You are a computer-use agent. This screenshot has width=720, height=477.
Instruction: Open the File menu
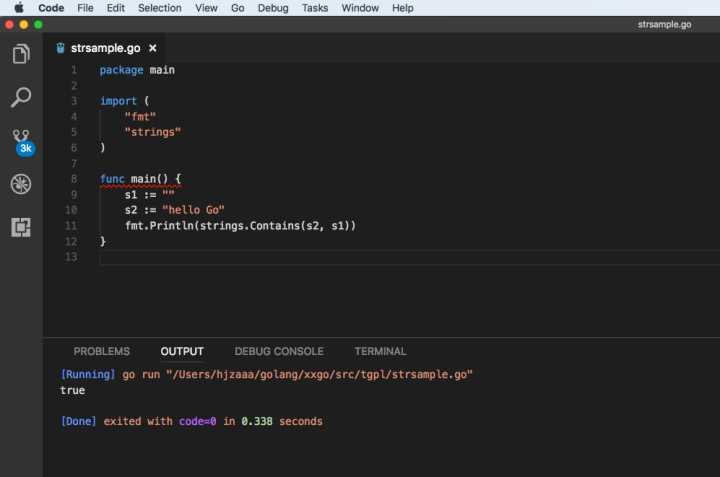(x=85, y=8)
